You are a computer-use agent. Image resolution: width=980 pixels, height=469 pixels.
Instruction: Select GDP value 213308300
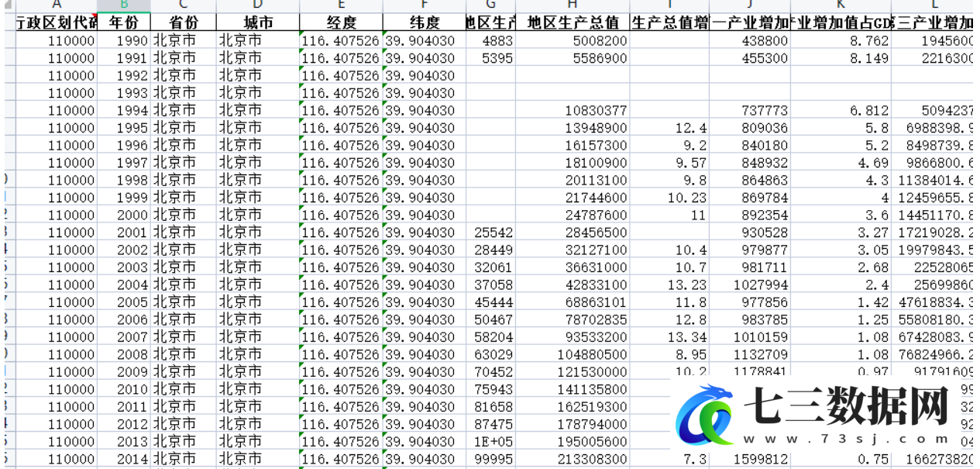(573, 459)
